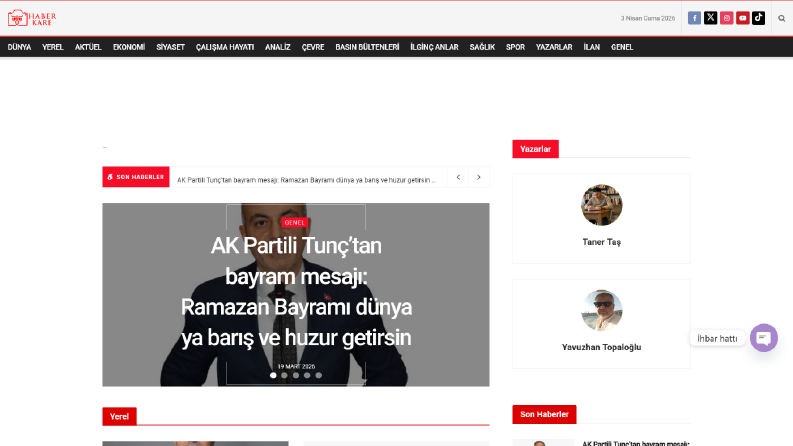Click the SON HABERLER ticker label
793x446 pixels.
point(136,177)
